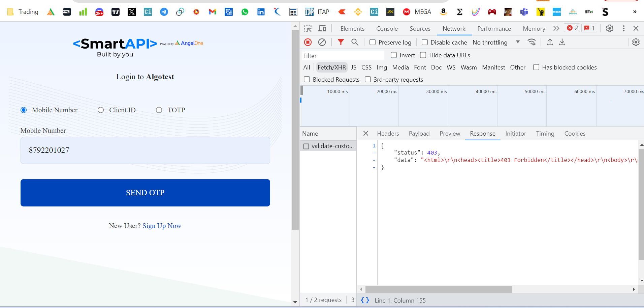Open the Payload tab
Screen dimensions: 644x308
click(x=419, y=134)
